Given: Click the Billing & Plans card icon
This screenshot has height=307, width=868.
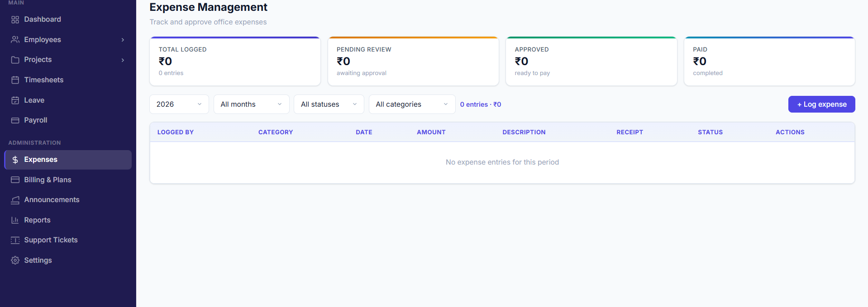Looking at the screenshot, I should point(15,180).
